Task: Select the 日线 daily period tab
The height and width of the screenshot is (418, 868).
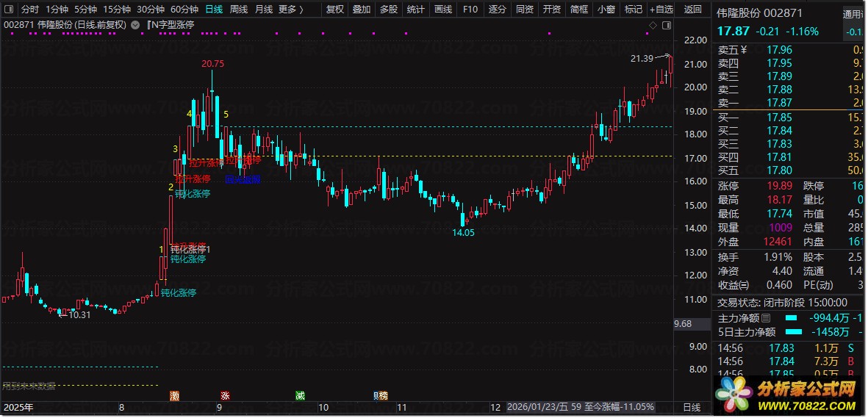Action: (214, 10)
